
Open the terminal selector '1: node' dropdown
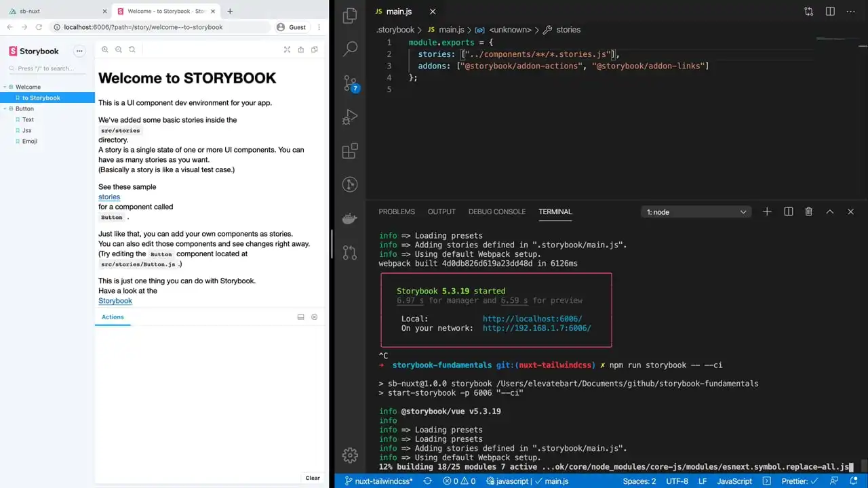(695, 211)
